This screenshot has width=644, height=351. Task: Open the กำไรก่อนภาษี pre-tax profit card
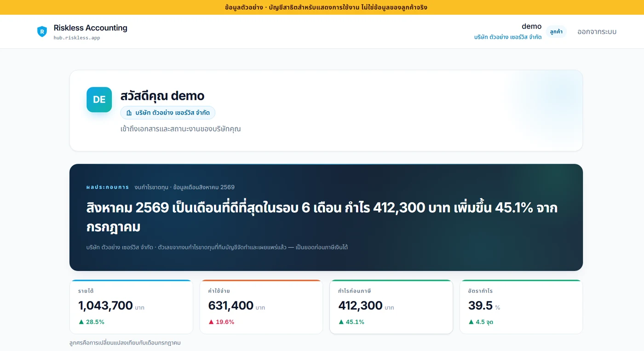391,307
